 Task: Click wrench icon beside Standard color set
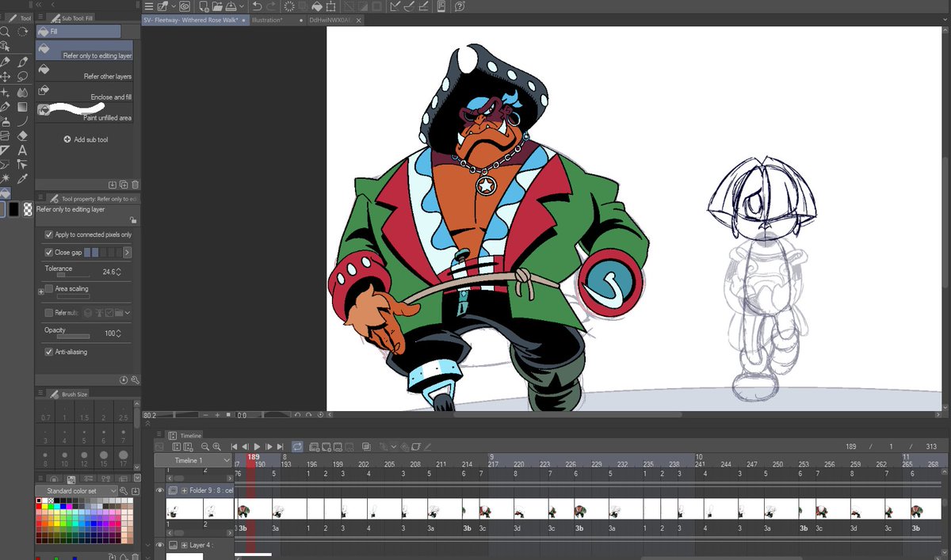point(124,491)
